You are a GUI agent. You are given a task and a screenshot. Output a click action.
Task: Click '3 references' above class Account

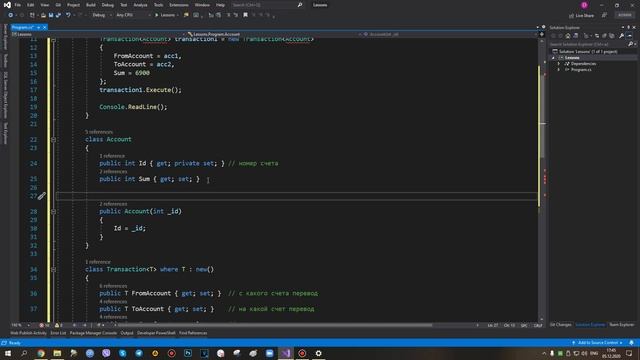pos(99,132)
